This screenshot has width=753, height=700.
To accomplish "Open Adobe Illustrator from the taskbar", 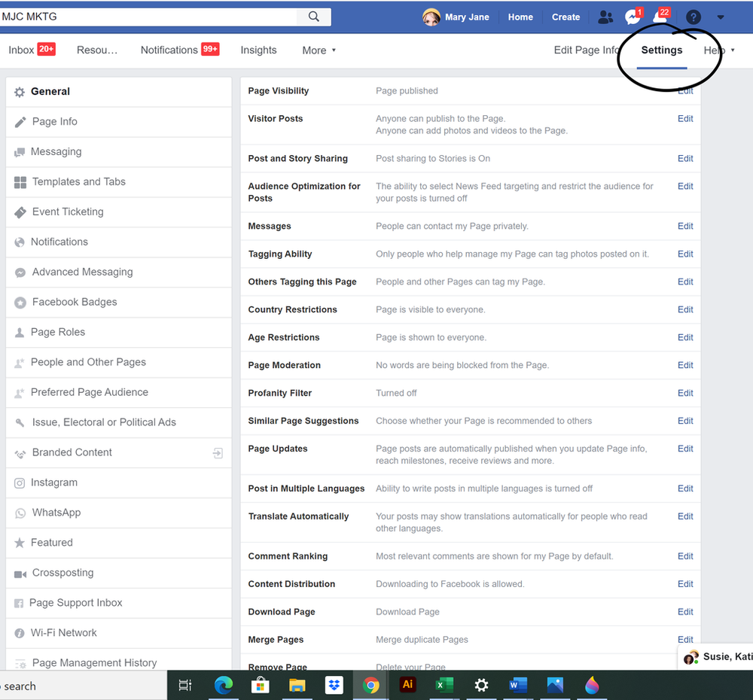I will 407,685.
